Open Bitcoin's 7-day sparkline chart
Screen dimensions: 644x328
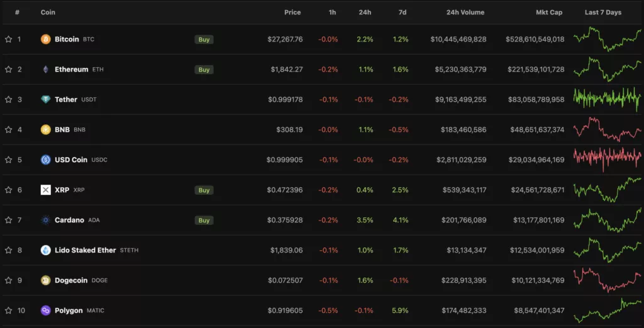608,39
